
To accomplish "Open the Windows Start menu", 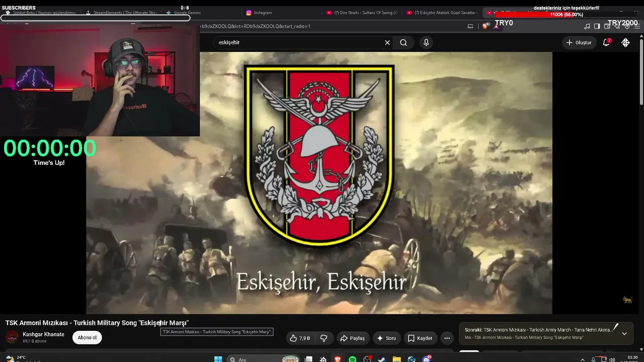I will pos(218,359).
